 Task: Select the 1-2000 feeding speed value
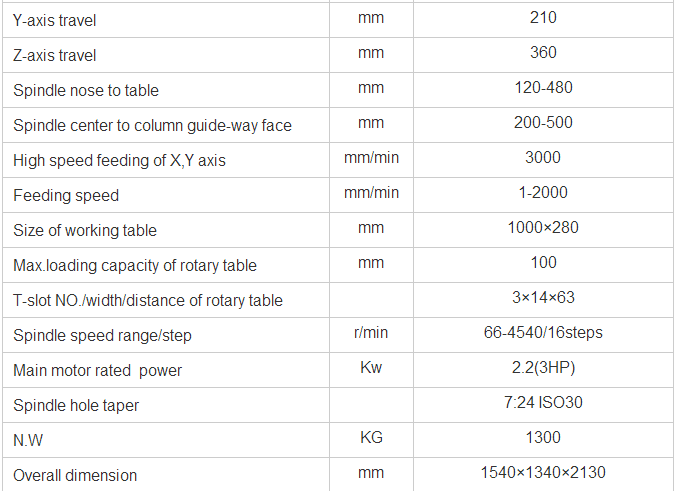coord(543,193)
